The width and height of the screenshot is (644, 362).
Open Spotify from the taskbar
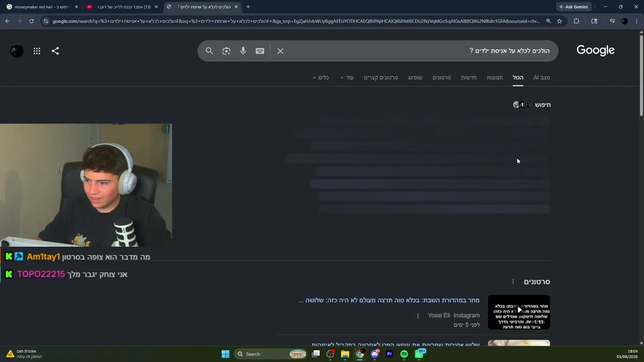click(404, 354)
